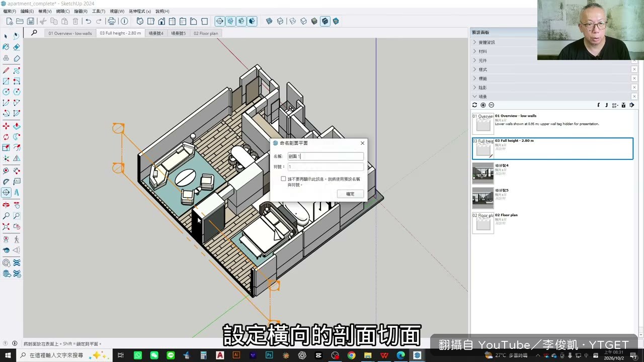Add a new scene with plus icon
The image size is (644, 362).
click(483, 105)
